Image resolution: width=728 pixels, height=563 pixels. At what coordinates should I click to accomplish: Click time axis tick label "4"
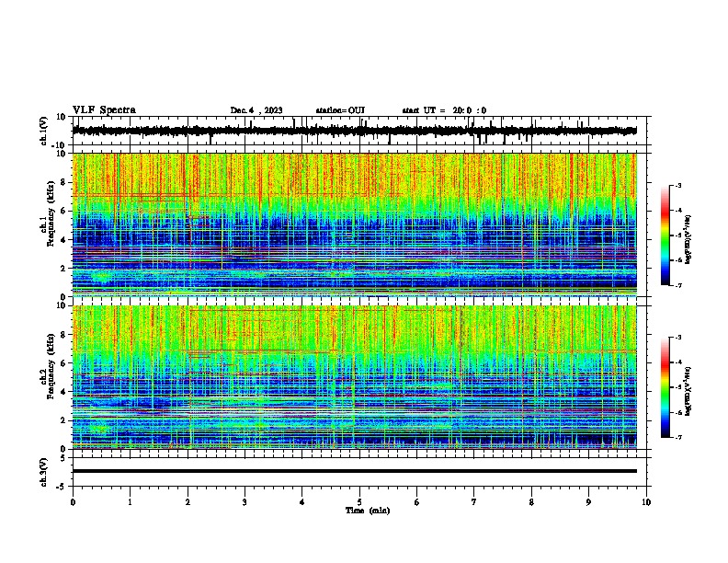tap(302, 502)
